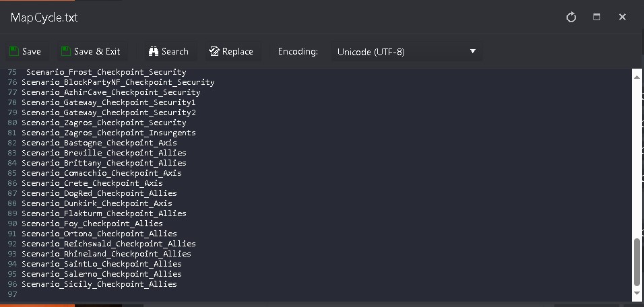
Task: Click the scrollbar up arrow
Action: pos(637,77)
